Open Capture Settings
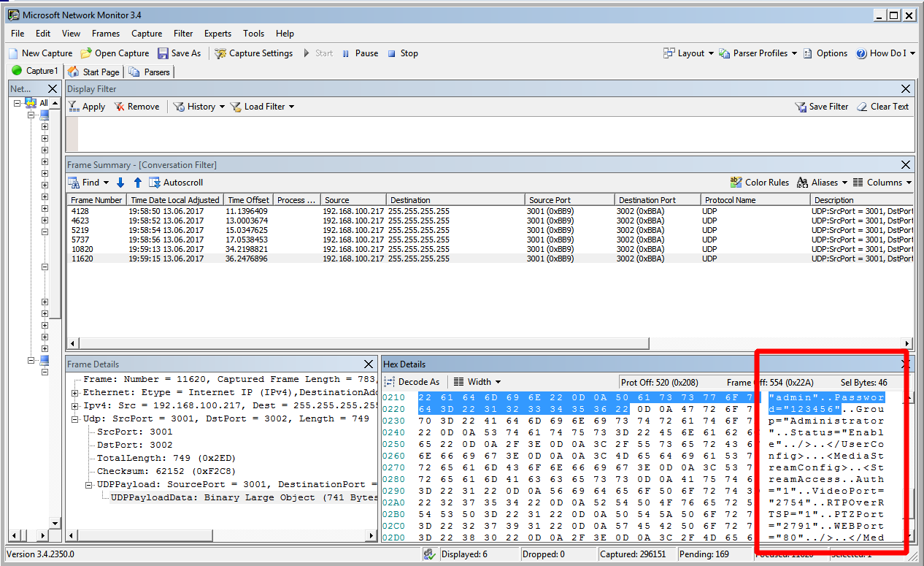Image resolution: width=924 pixels, height=566 pixels. (x=253, y=53)
